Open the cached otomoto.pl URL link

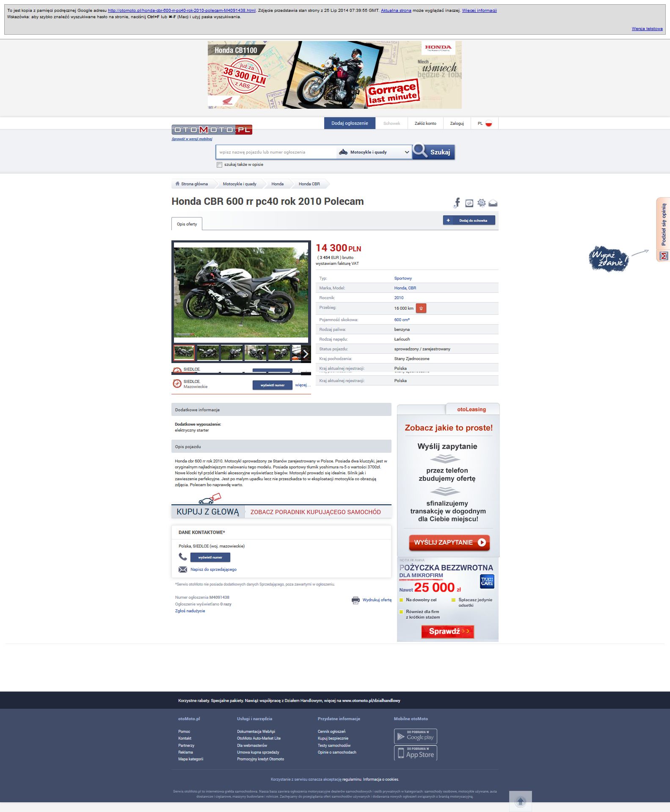pos(182,11)
